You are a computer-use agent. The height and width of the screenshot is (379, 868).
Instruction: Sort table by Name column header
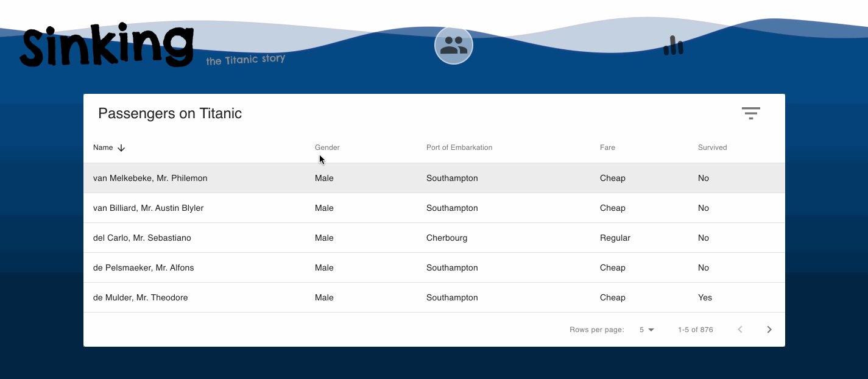point(103,147)
